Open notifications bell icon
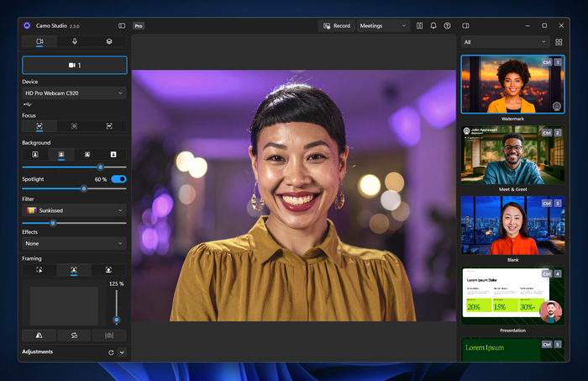This screenshot has height=381, width=588. click(433, 25)
